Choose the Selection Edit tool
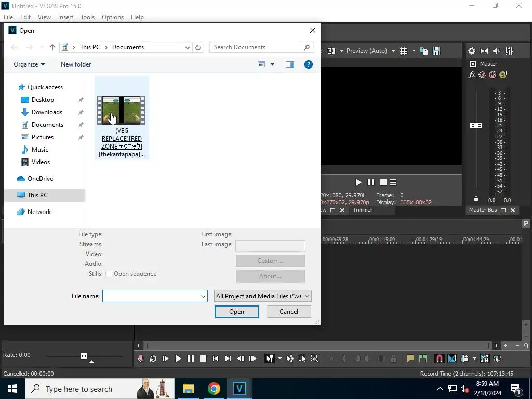Screen dimensions: 532x399 pyautogui.click(x=302, y=358)
